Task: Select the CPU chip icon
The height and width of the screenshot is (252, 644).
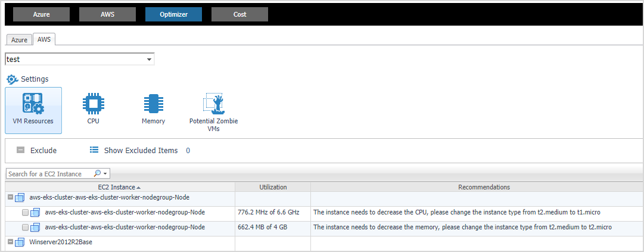Action: click(x=92, y=104)
